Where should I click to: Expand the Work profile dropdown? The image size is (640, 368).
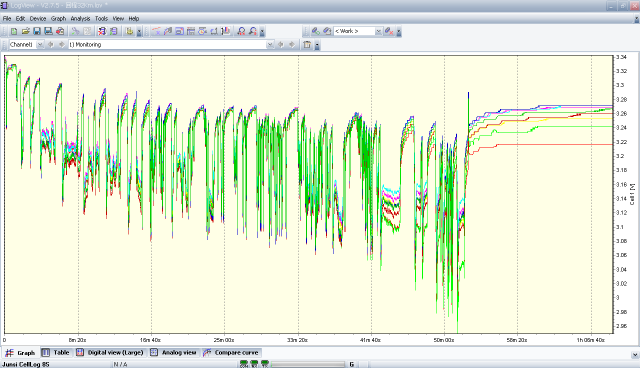click(x=378, y=31)
